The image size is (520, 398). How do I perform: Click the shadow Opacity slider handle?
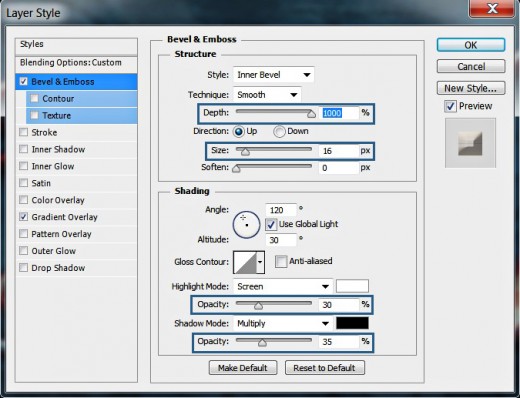tap(262, 343)
